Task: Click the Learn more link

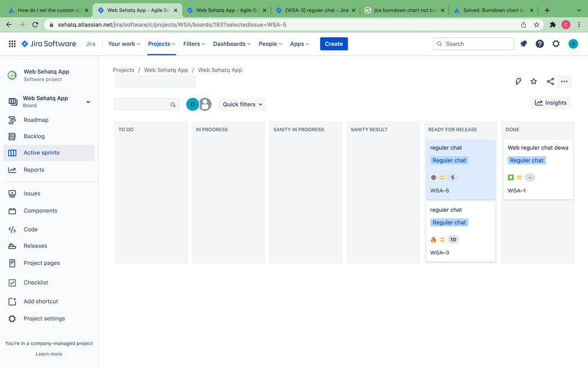Action: (49, 354)
